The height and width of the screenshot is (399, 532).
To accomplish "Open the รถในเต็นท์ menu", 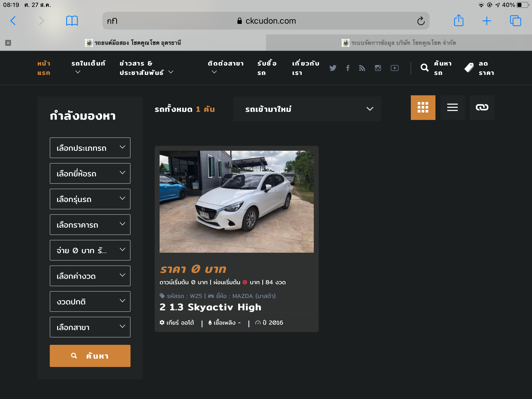I will [88, 67].
